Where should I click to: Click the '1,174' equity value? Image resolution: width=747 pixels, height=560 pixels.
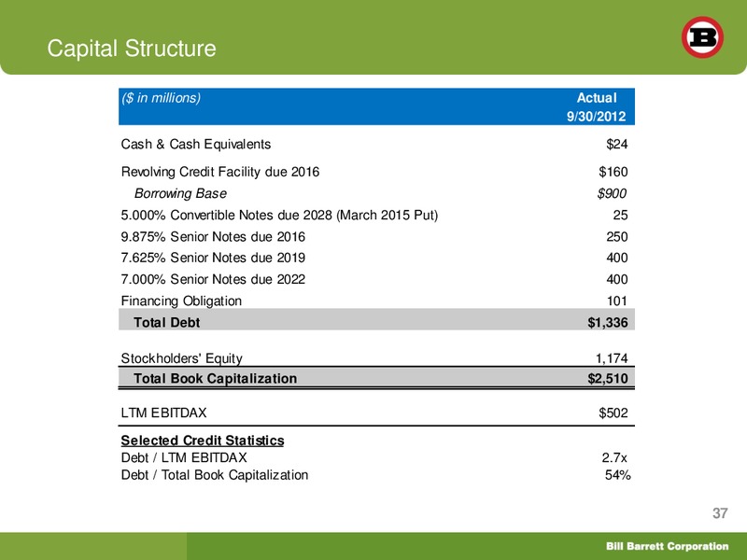coord(612,358)
